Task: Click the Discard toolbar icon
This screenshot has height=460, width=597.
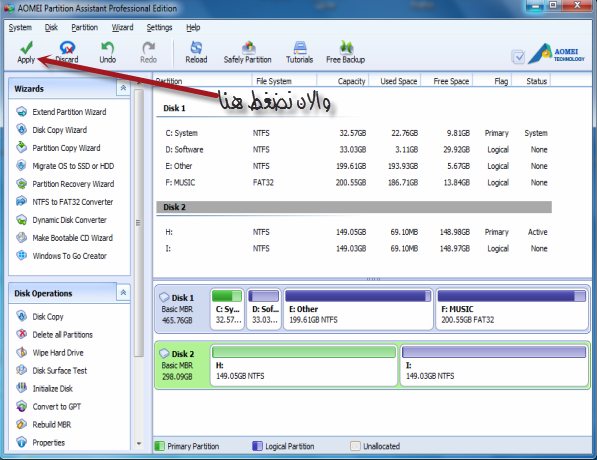Action: (x=67, y=47)
